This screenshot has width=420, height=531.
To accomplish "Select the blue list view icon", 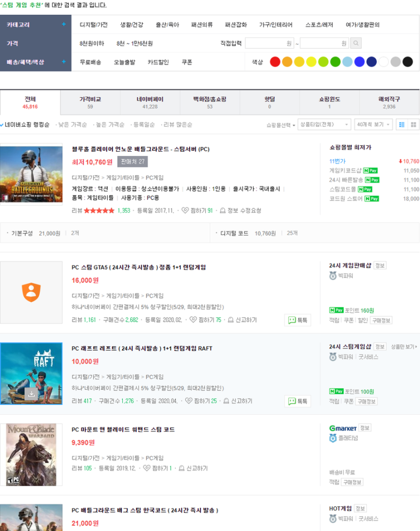I will click(x=401, y=124).
